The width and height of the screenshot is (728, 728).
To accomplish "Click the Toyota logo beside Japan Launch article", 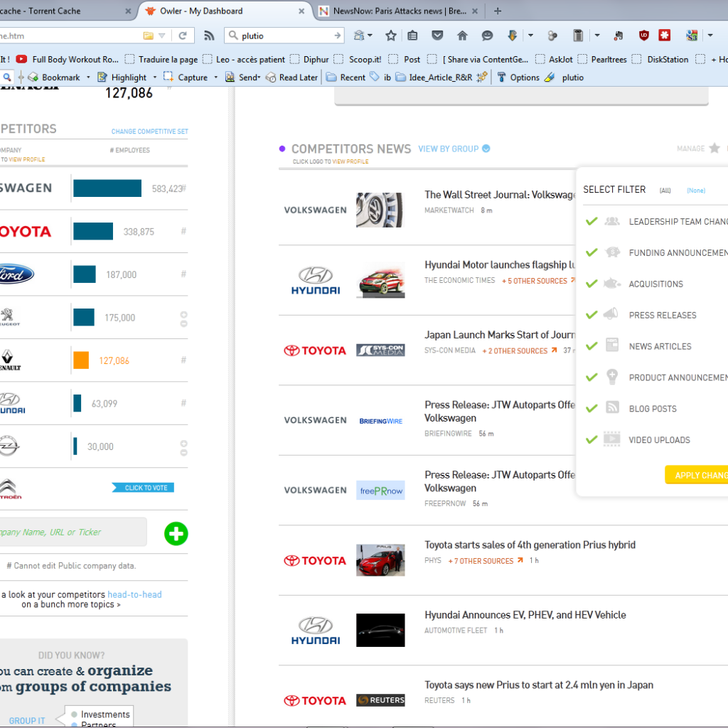I will point(315,350).
